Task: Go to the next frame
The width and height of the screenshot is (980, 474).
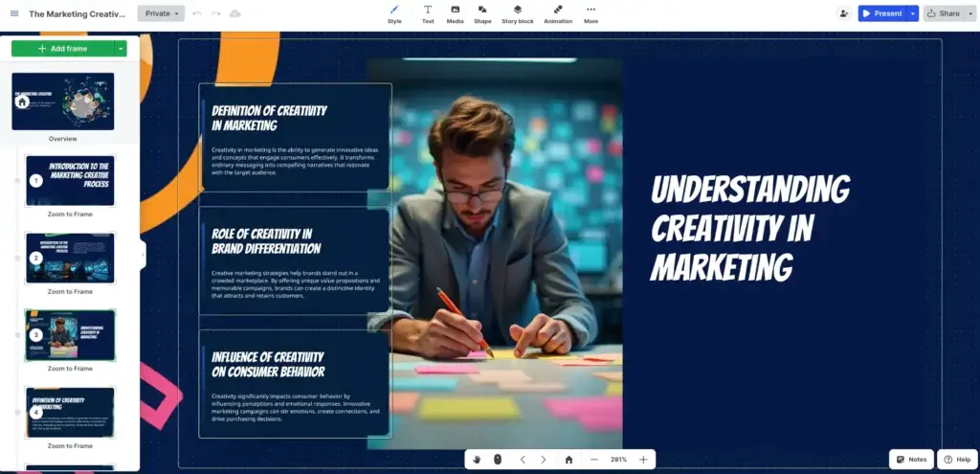Action: coord(544,460)
